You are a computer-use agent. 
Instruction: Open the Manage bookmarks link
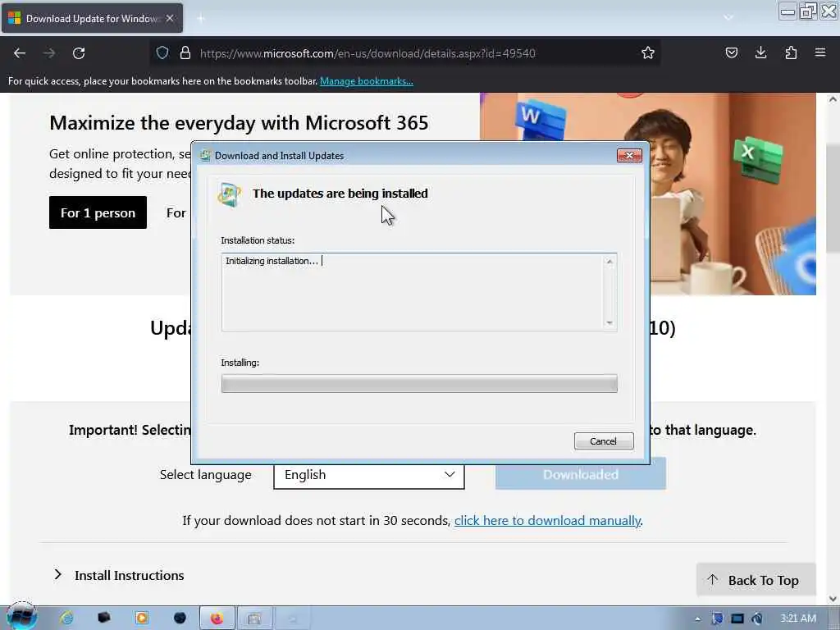coord(367,81)
